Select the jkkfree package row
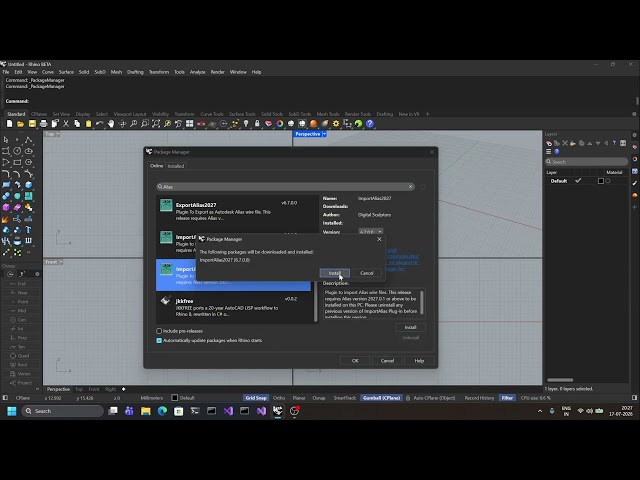Image resolution: width=640 pixels, height=480 pixels. click(x=235, y=307)
